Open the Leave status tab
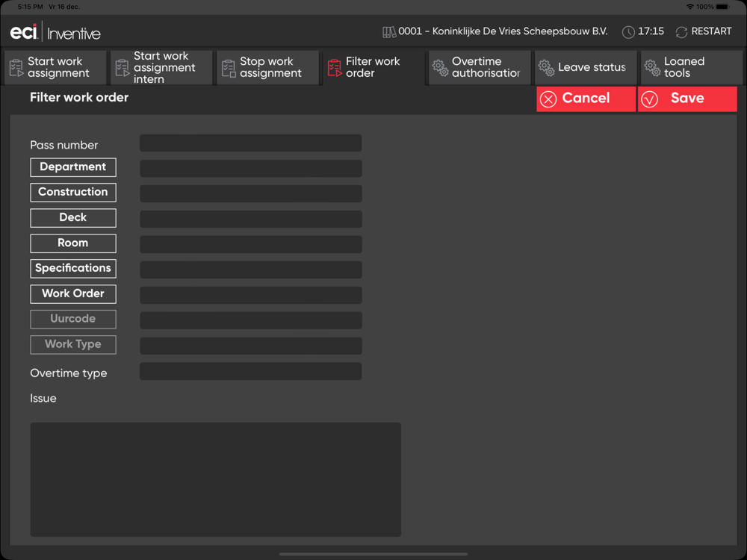Screen dimensions: 747x560 pyautogui.click(x=586, y=68)
